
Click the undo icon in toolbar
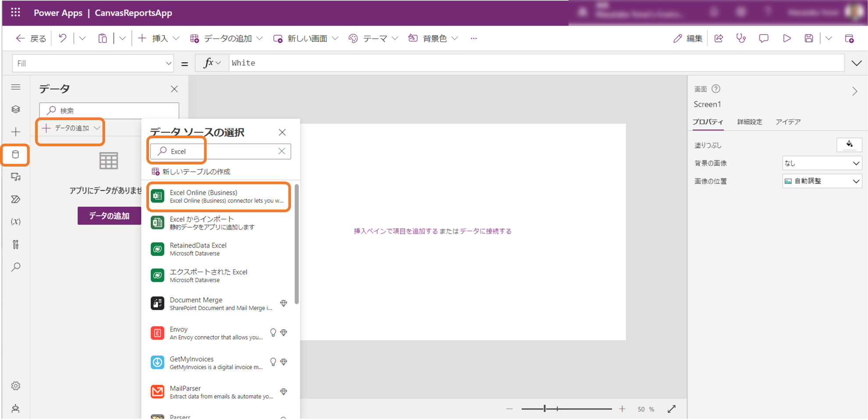63,39
